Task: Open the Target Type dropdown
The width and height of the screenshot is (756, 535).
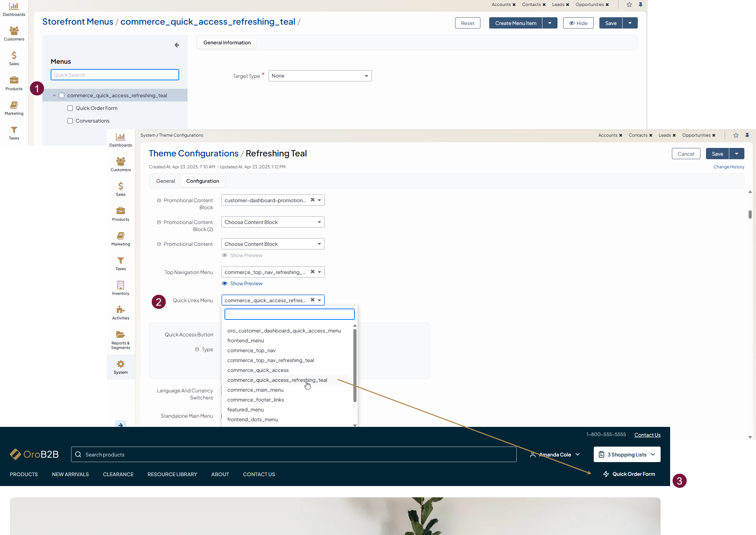Action: 320,76
